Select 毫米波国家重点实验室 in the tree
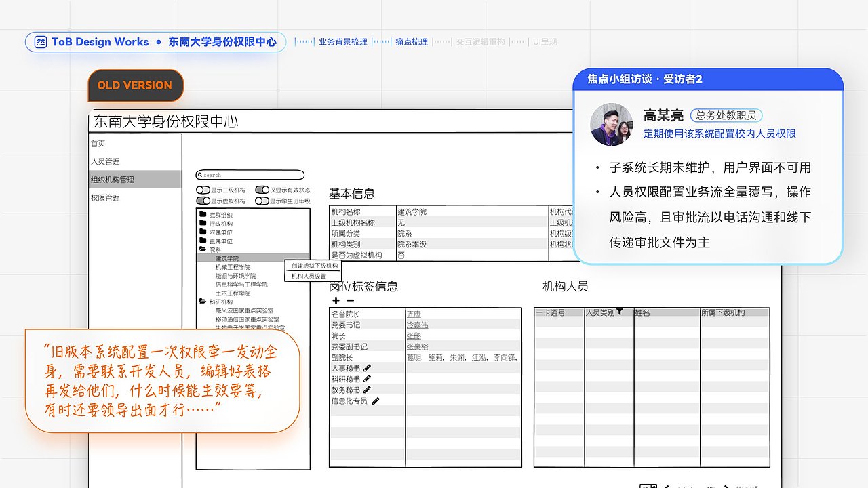Viewport: 868px width, 488px height. tap(243, 310)
